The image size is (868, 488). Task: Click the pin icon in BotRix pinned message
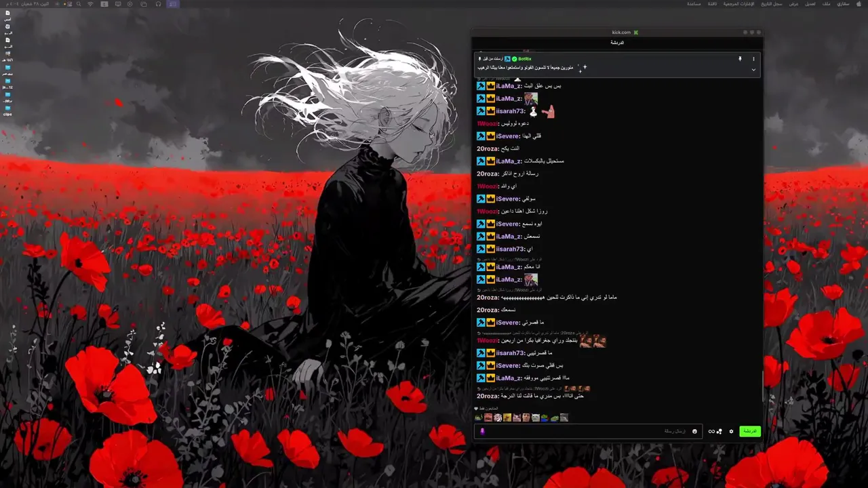point(740,59)
